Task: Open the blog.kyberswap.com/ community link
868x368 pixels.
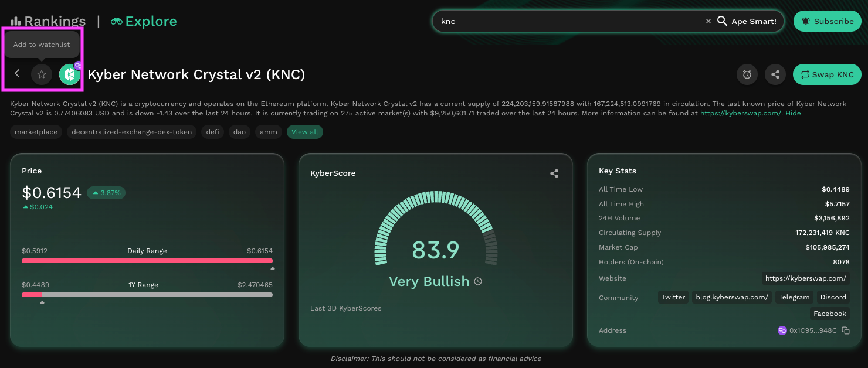Action: pos(732,297)
